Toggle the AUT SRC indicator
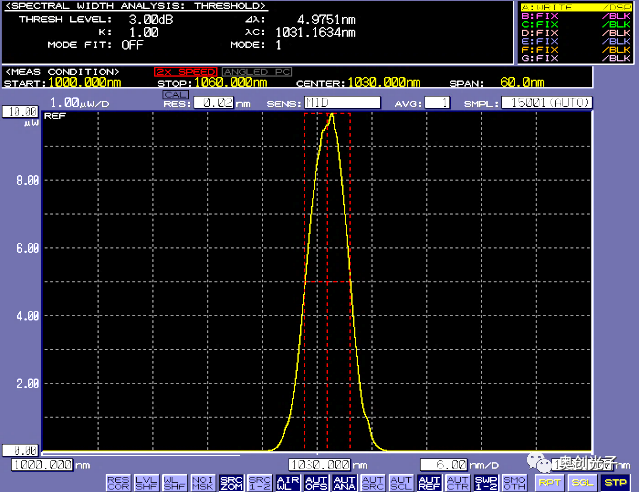Screen dimensions: 639x492 coord(372,483)
